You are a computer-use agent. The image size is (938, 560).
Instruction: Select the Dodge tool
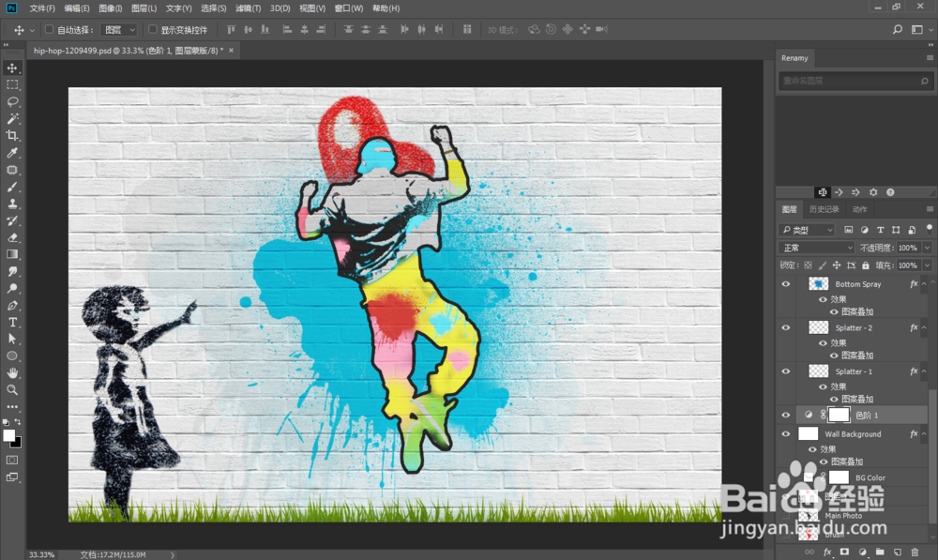(x=12, y=288)
